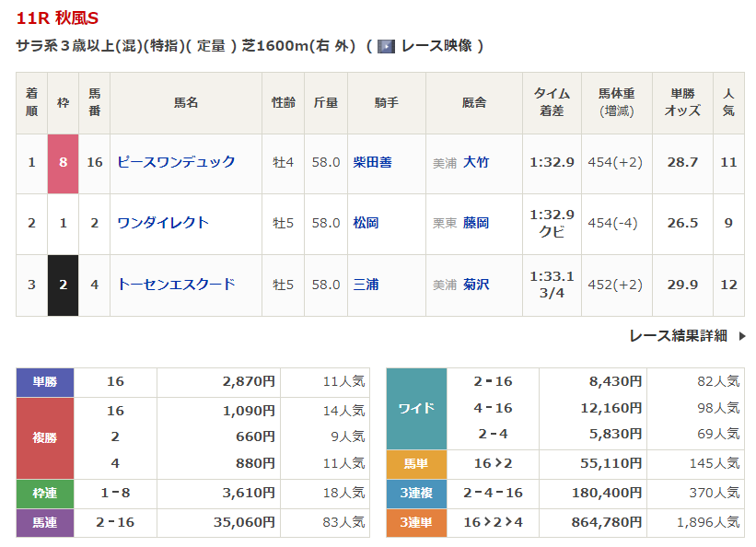The width and height of the screenshot is (756, 547).
Task: Click the blue 単勝 payout label
Action: (x=45, y=382)
